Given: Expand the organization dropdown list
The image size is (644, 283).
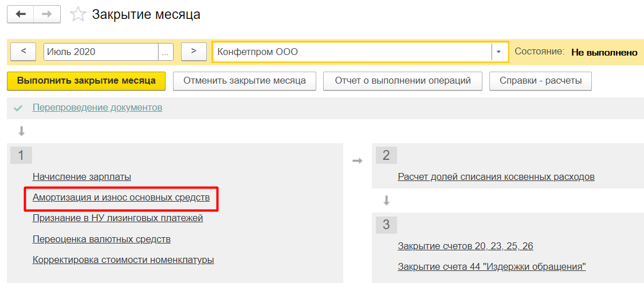Looking at the screenshot, I should point(498,52).
